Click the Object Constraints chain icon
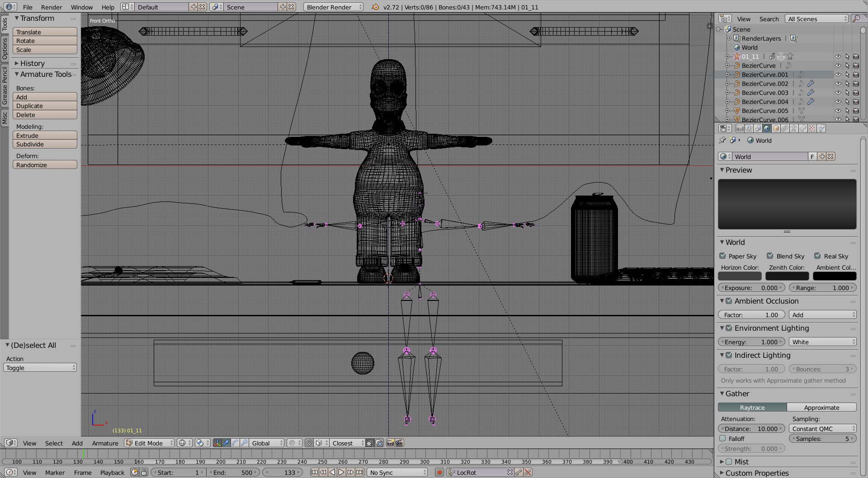Image resolution: width=868 pixels, height=478 pixels. 785,128
